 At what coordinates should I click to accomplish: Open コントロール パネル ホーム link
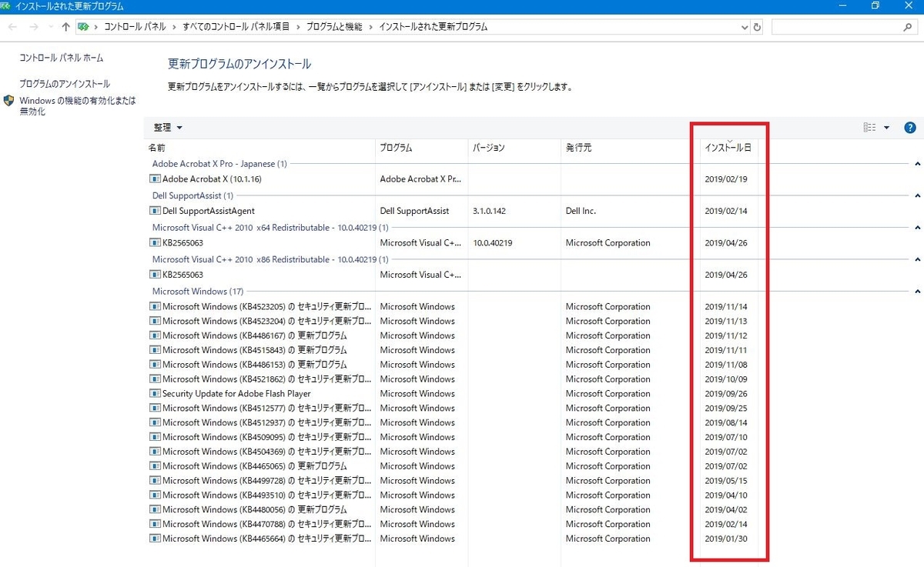click(61, 58)
